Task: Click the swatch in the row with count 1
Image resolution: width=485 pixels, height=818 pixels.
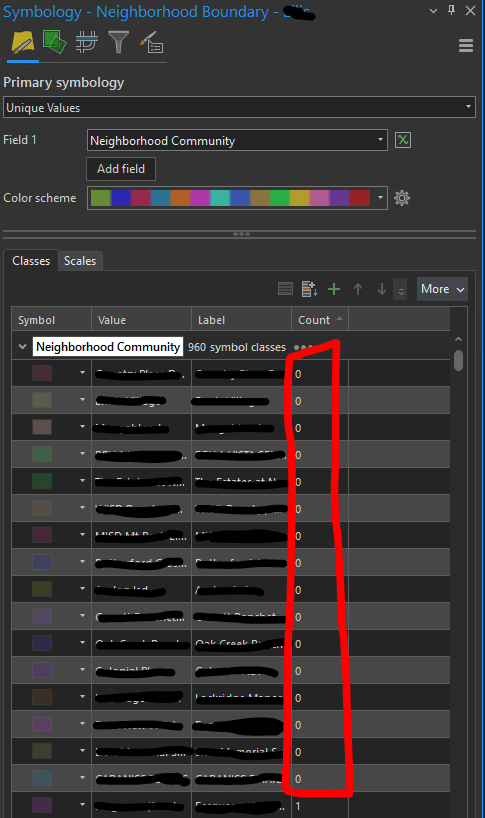Action: pyautogui.click(x=42, y=805)
